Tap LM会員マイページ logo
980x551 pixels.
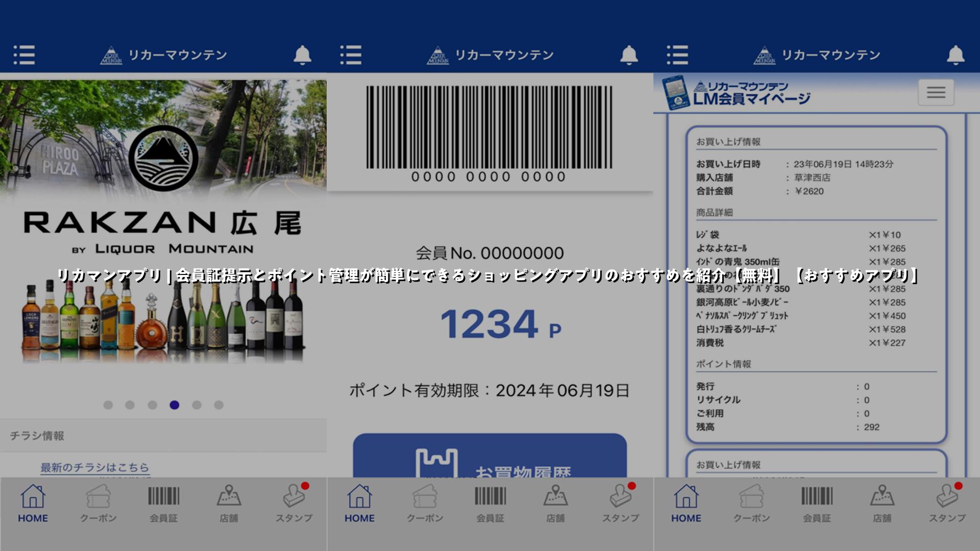coord(736,92)
